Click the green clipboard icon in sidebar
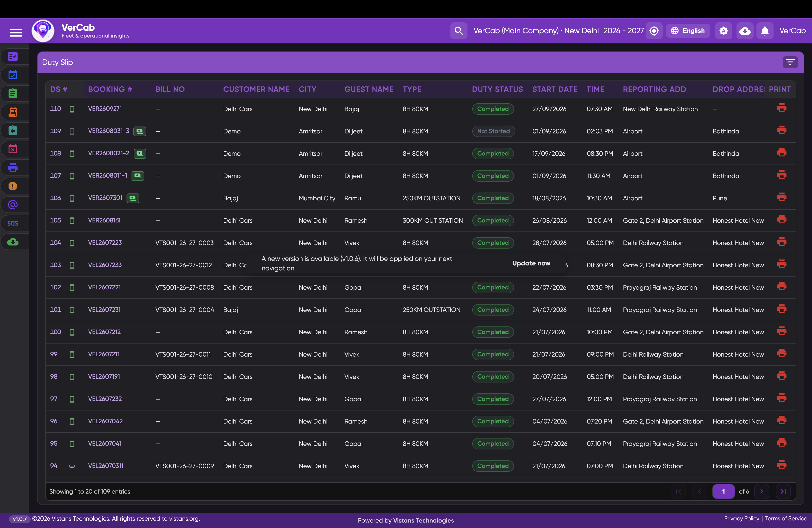Image resolution: width=812 pixels, height=528 pixels. 13,93
